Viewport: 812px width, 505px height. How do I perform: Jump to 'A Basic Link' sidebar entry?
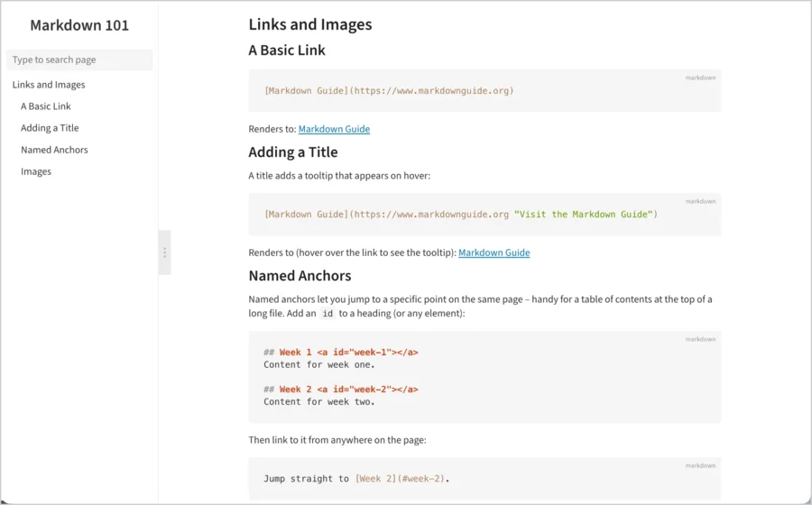pyautogui.click(x=46, y=106)
